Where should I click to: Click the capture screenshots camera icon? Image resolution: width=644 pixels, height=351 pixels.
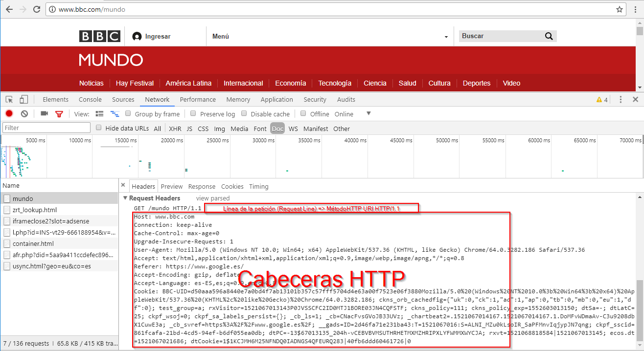coord(44,114)
